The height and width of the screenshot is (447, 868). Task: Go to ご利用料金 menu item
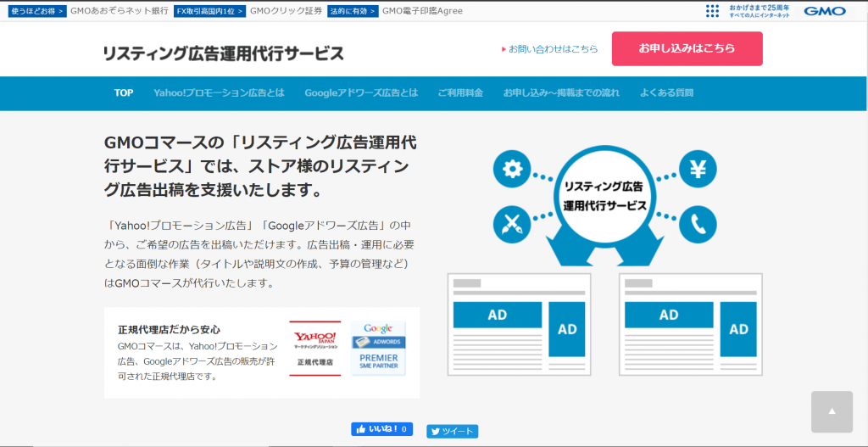(x=460, y=93)
